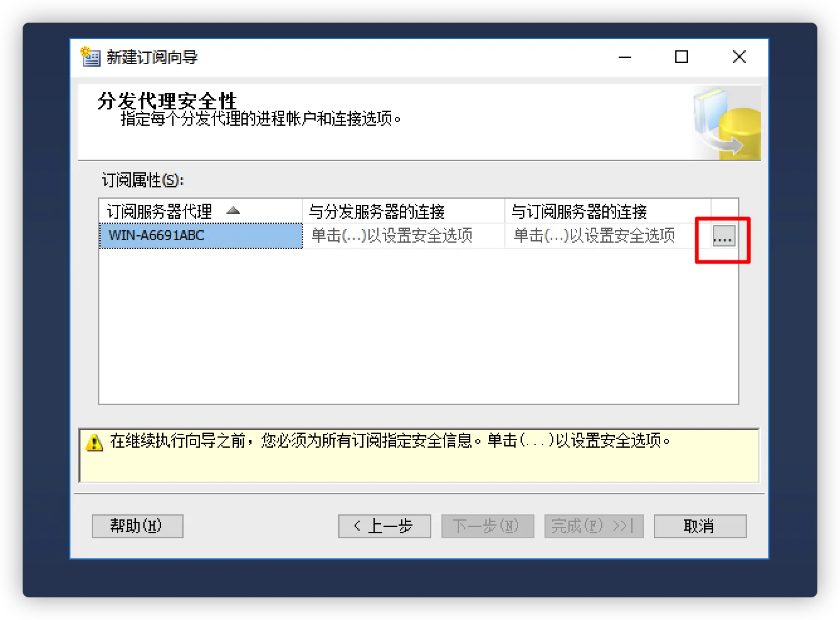Click the warning message about security information

coord(390,441)
